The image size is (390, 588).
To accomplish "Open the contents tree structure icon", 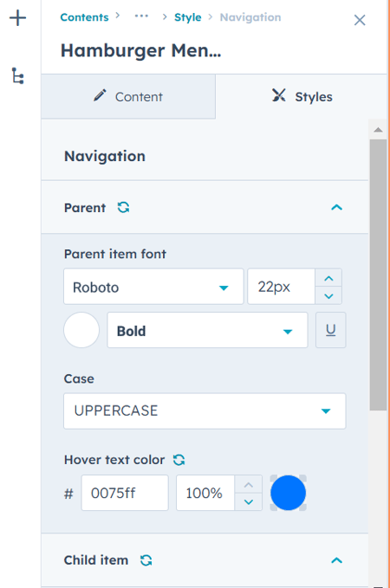I will point(17,75).
